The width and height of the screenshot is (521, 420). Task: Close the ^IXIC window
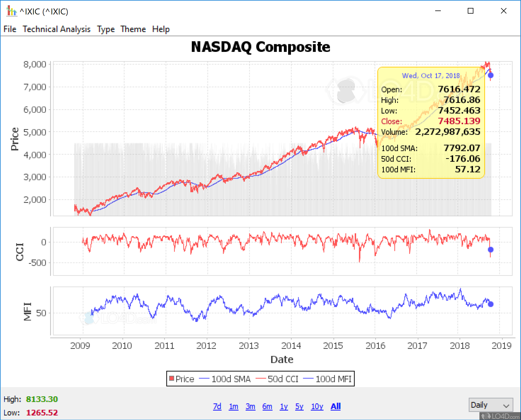(503, 11)
